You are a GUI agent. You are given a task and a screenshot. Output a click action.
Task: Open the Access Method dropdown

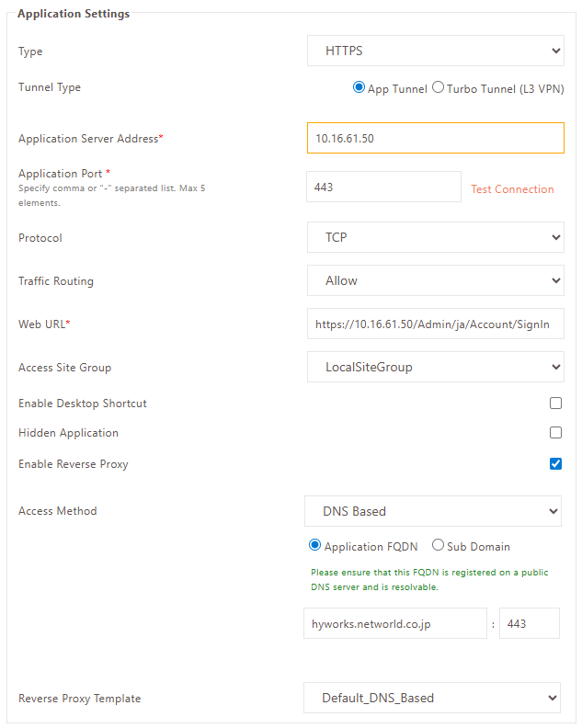coord(432,511)
